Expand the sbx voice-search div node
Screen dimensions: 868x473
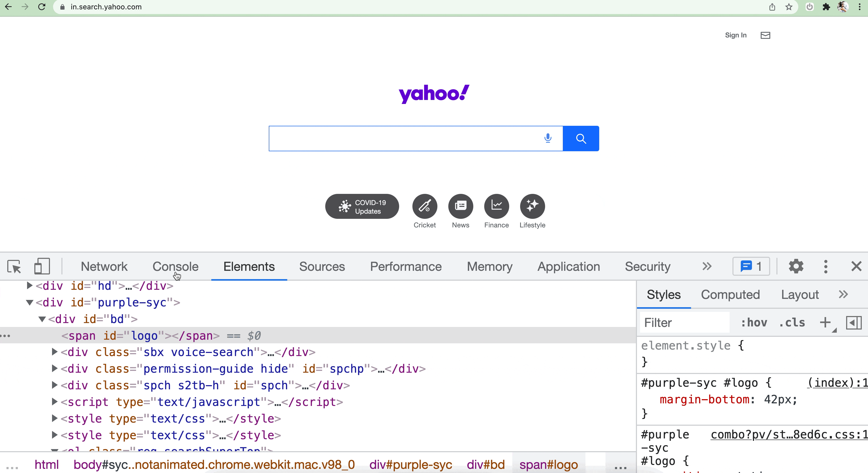(54, 352)
